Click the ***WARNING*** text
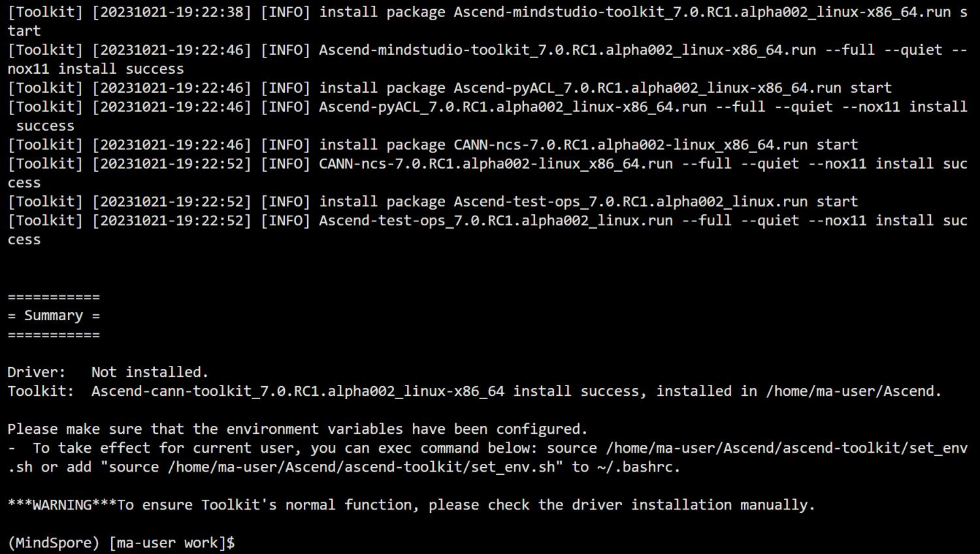The image size is (980, 554). 62,505
